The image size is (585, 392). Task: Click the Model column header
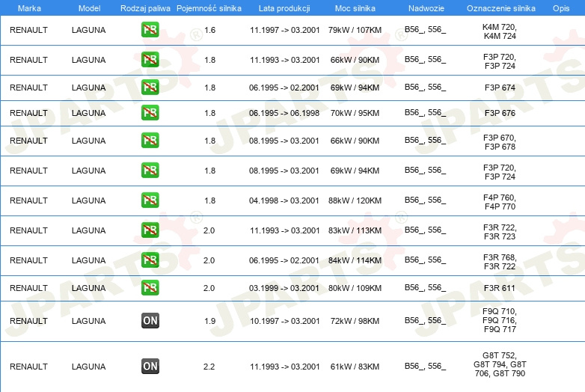tap(89, 8)
